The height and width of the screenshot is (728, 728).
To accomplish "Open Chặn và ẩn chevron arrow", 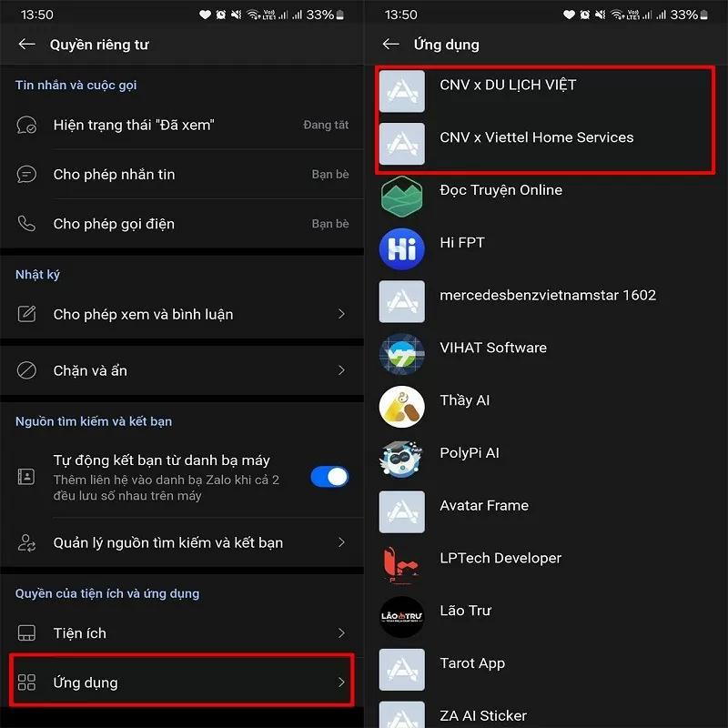I will (341, 370).
